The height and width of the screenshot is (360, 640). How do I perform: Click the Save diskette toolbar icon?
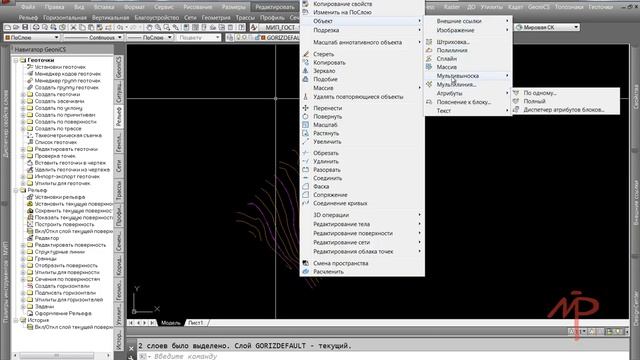pos(25,27)
